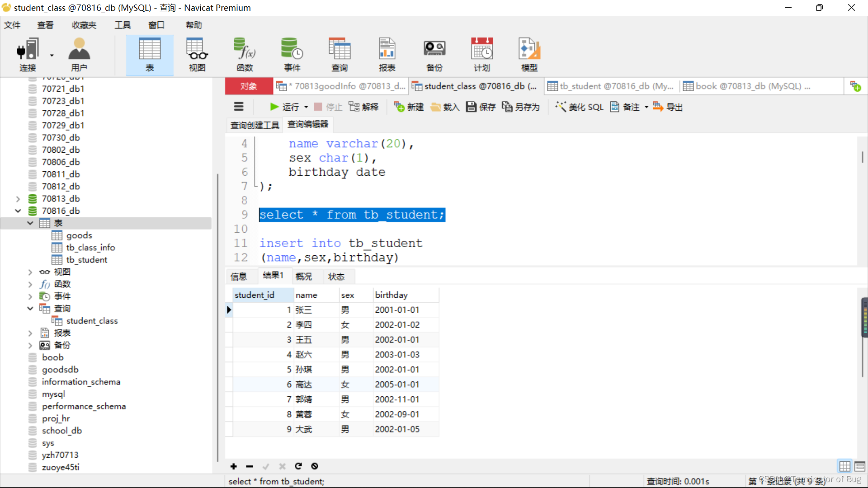Click 美化 SQL beautify button
The width and height of the screenshot is (868, 488).
click(x=579, y=107)
